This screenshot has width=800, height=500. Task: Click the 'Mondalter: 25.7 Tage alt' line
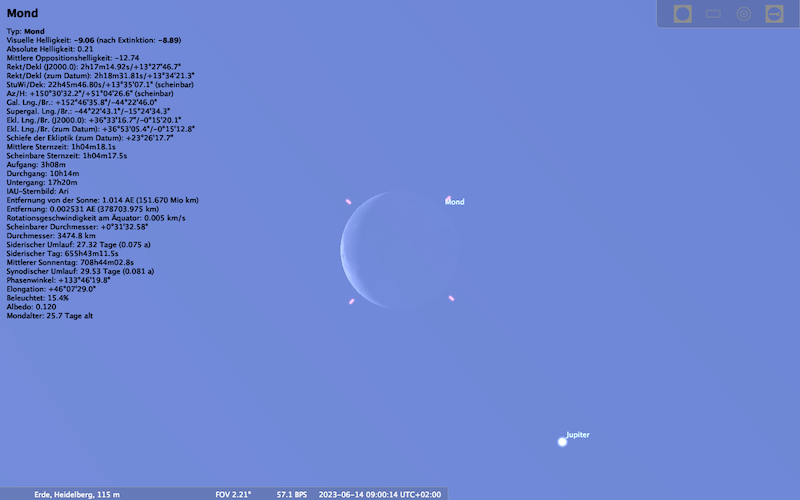[50, 315]
